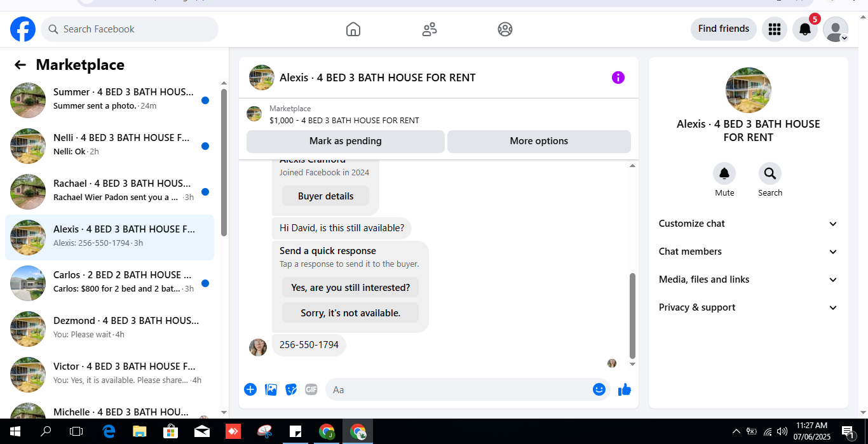Mute this conversation using the bell icon
The height and width of the screenshot is (444, 868).
point(724,173)
